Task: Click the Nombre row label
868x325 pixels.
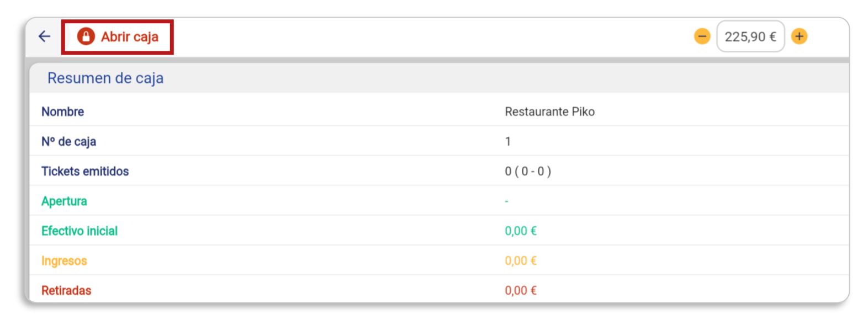Action: point(62,111)
